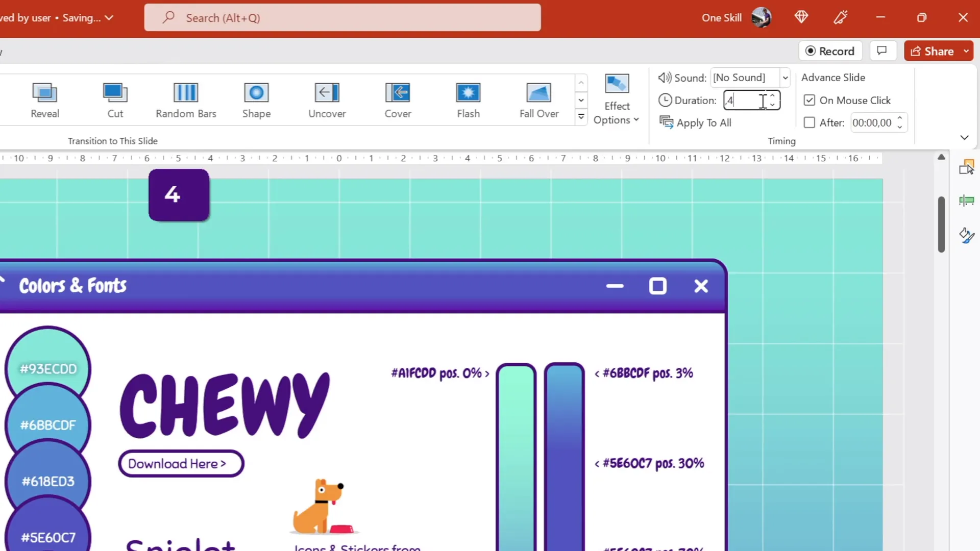Click Apply To All
The width and height of the screenshot is (980, 551).
coord(695,122)
